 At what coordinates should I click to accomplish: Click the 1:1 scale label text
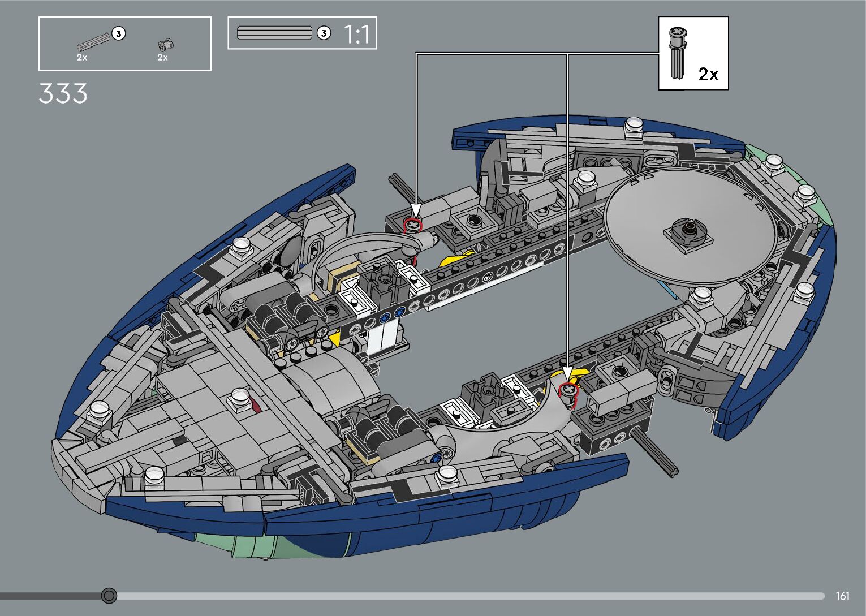click(x=357, y=35)
